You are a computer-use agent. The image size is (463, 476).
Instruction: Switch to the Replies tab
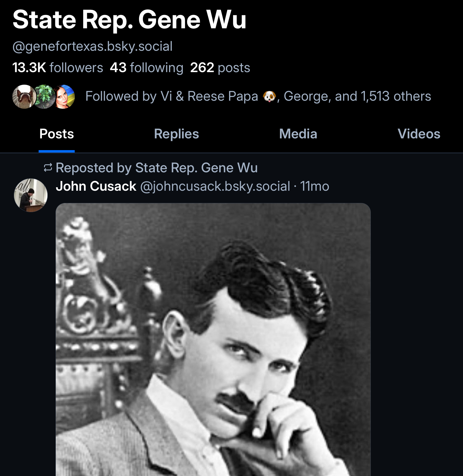pos(176,134)
